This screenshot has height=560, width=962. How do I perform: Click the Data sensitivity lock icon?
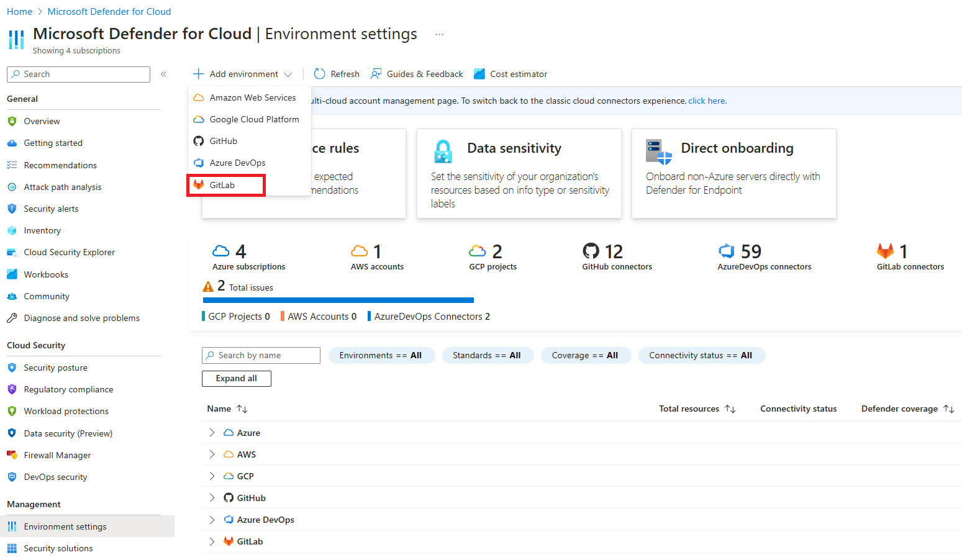(443, 151)
